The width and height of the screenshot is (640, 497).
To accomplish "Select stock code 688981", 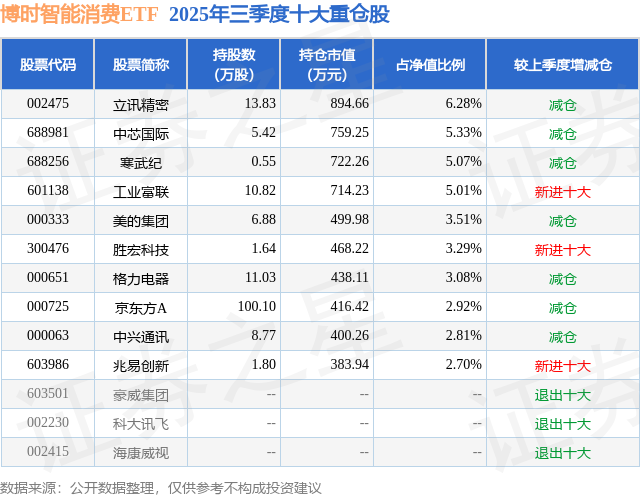I will point(48,133).
